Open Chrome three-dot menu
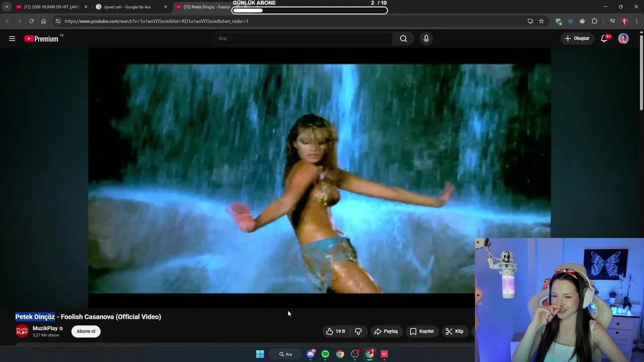644x362 pixels. point(637,21)
